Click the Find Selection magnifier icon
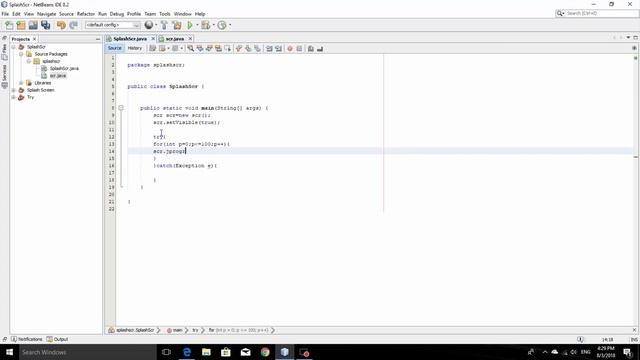 point(191,49)
